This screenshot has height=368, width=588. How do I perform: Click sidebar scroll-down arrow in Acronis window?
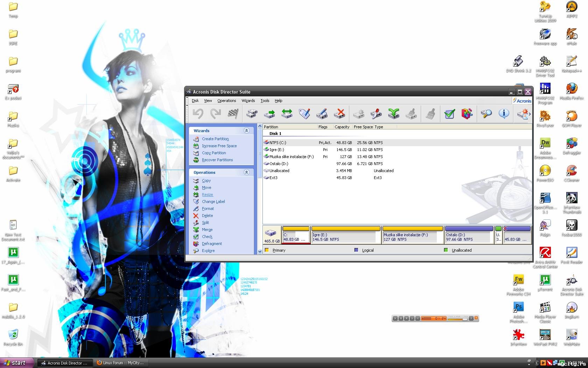(x=260, y=251)
